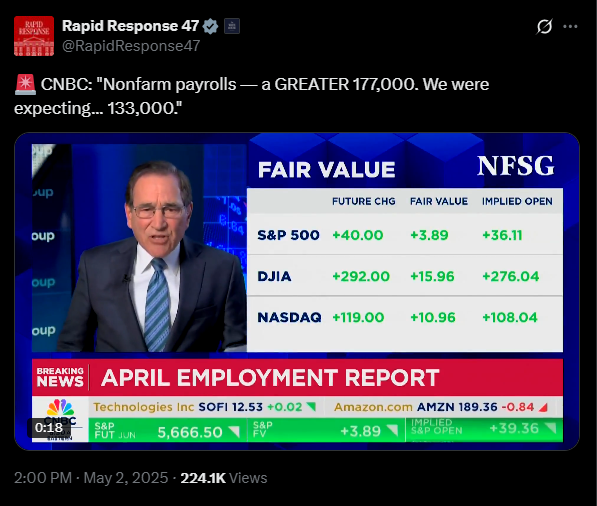This screenshot has width=597, height=506.
Task: Click the FAIR VALUE heading in the video
Action: click(326, 169)
